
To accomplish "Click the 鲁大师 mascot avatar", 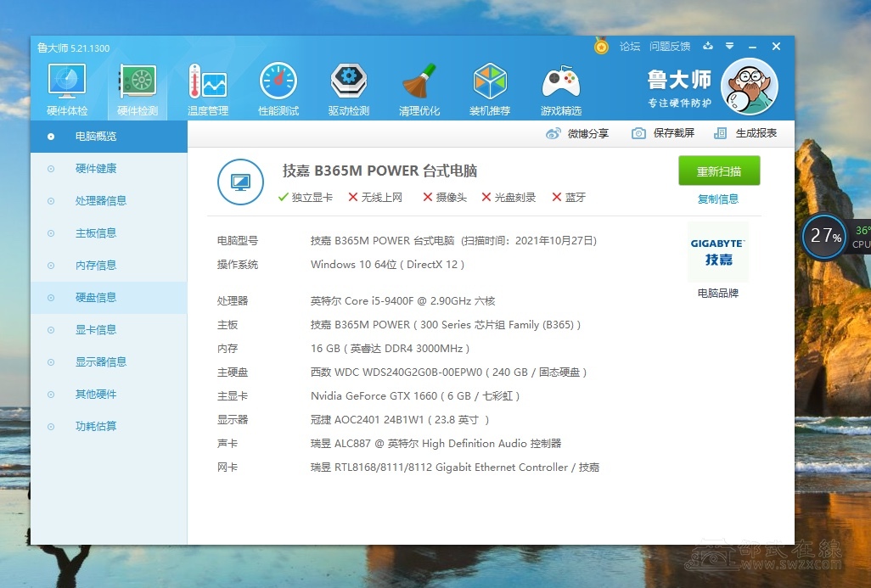I will [750, 87].
